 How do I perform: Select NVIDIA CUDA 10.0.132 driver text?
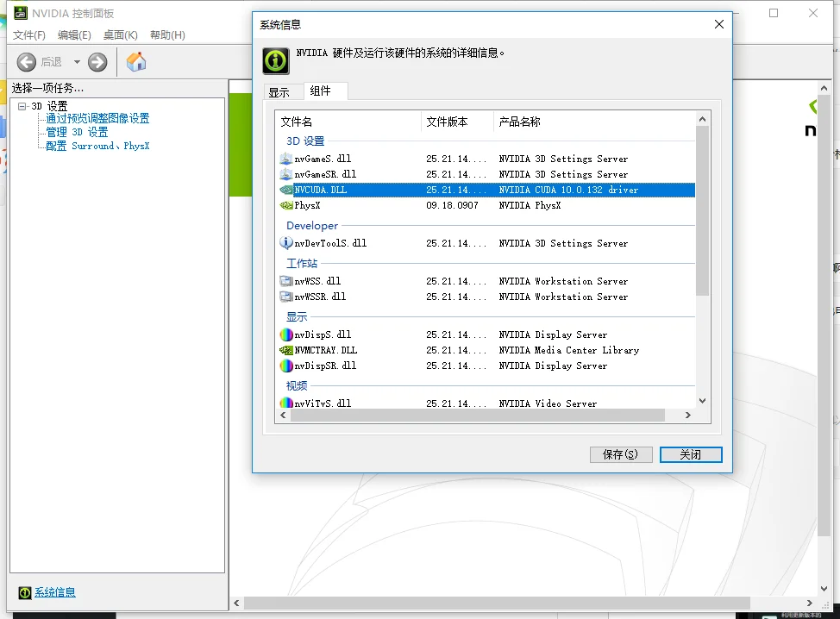click(568, 190)
